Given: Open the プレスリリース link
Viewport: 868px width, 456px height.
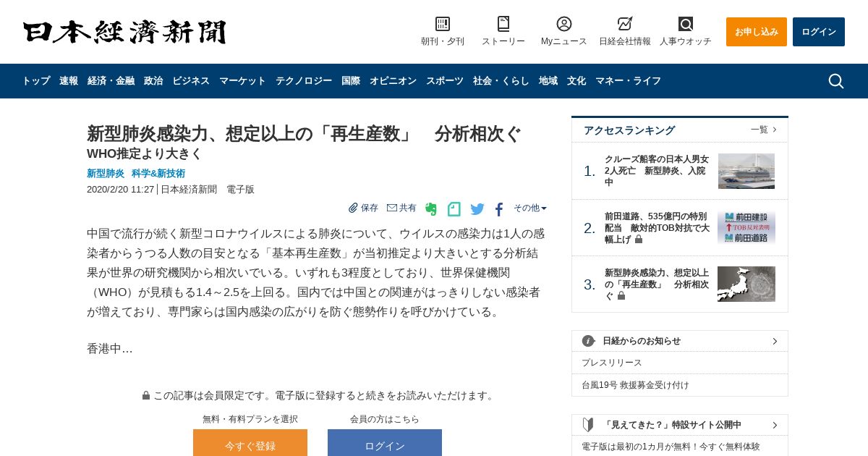Looking at the screenshot, I should click(612, 363).
